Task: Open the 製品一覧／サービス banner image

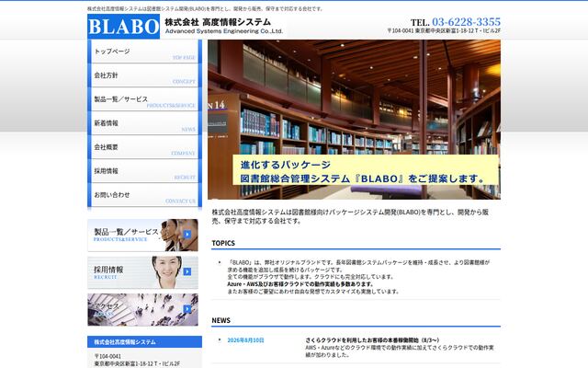Action: (143, 236)
